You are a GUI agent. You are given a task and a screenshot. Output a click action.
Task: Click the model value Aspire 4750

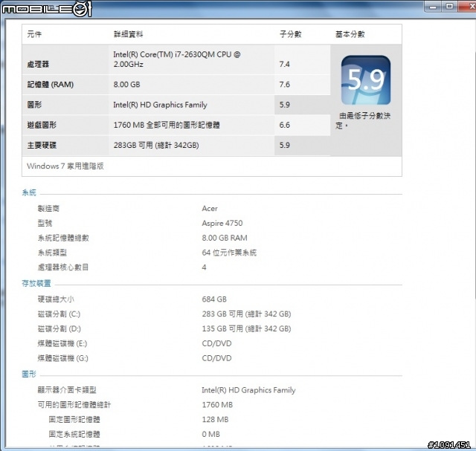[222, 223]
